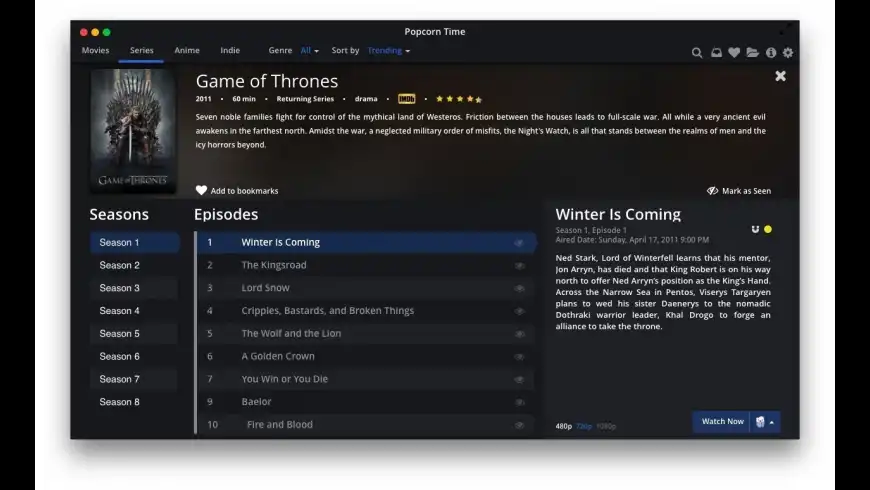Toggle watched eye for Fire and Blood

click(519, 425)
